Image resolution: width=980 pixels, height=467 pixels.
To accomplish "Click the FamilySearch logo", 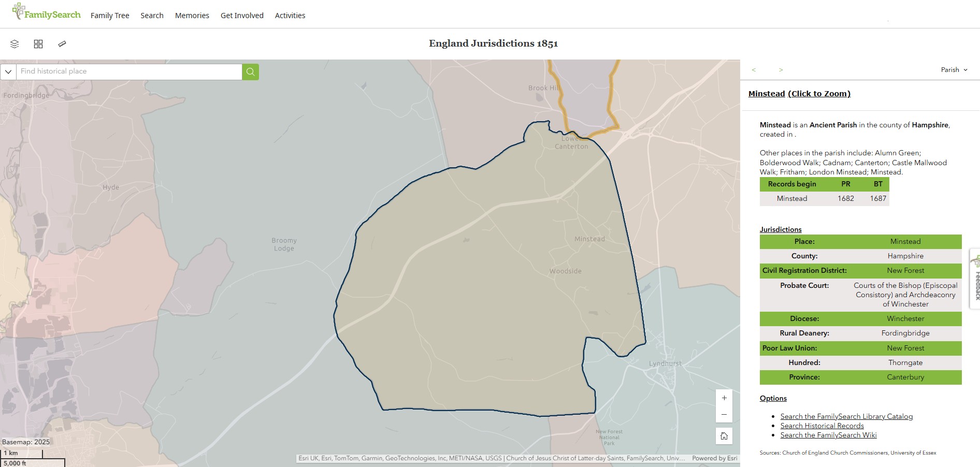I will 47,13.
